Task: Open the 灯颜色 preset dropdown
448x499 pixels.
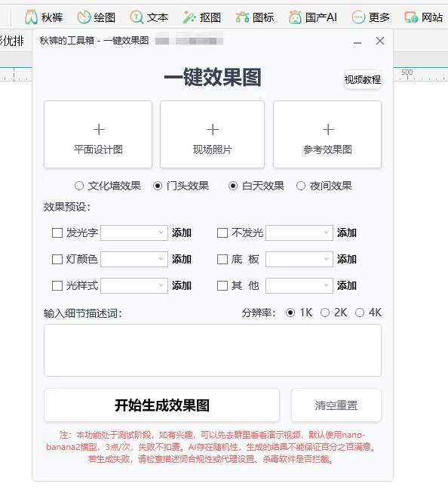Action: (134, 260)
